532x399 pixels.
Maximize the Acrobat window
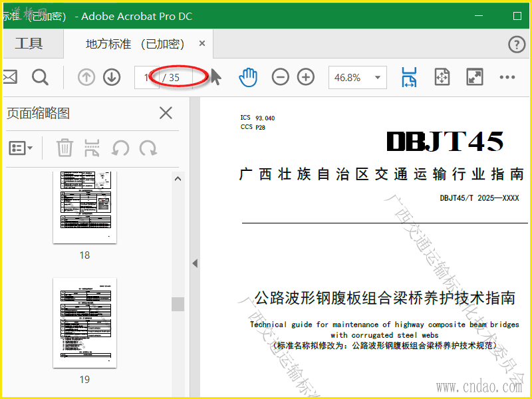click(517, 16)
